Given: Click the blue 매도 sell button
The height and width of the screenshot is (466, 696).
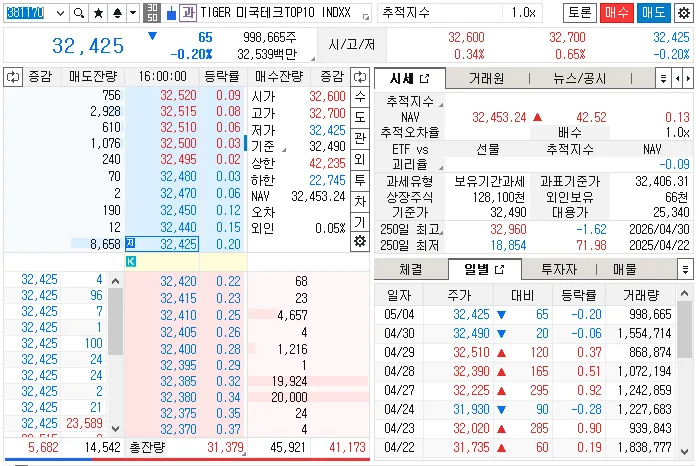Looking at the screenshot, I should pyautogui.click(x=653, y=12).
